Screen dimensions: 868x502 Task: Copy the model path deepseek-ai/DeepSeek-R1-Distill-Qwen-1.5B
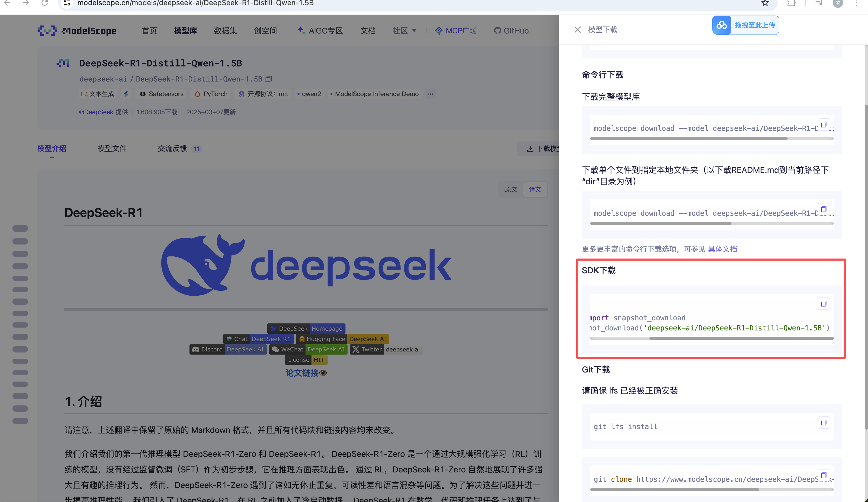point(269,79)
